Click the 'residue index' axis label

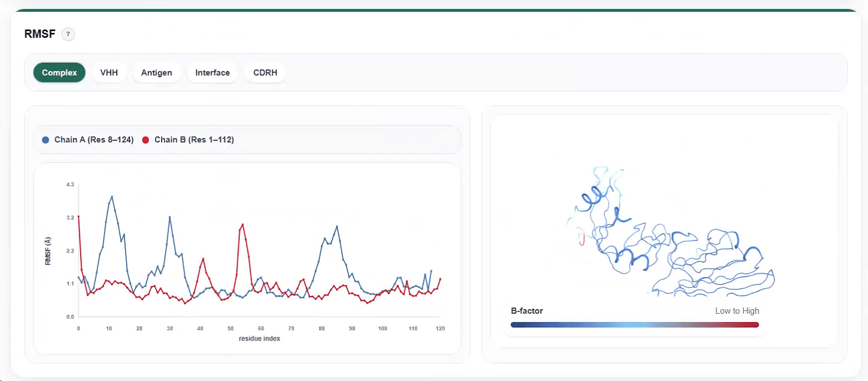click(x=260, y=338)
